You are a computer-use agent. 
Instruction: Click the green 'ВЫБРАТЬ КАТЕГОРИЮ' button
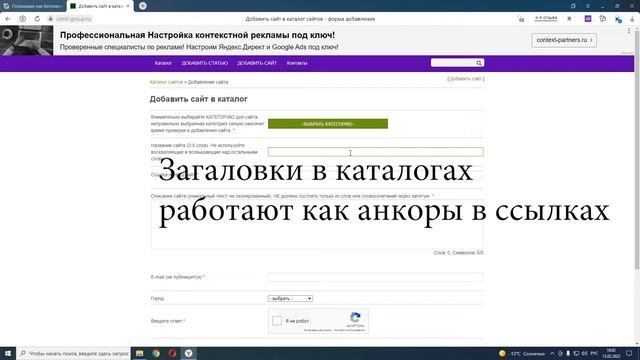[x=328, y=124]
